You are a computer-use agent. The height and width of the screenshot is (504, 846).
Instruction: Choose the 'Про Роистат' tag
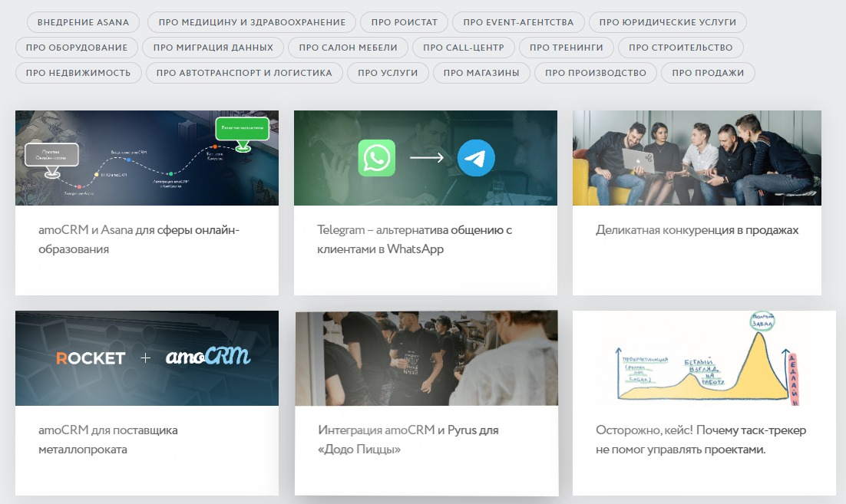(x=404, y=22)
